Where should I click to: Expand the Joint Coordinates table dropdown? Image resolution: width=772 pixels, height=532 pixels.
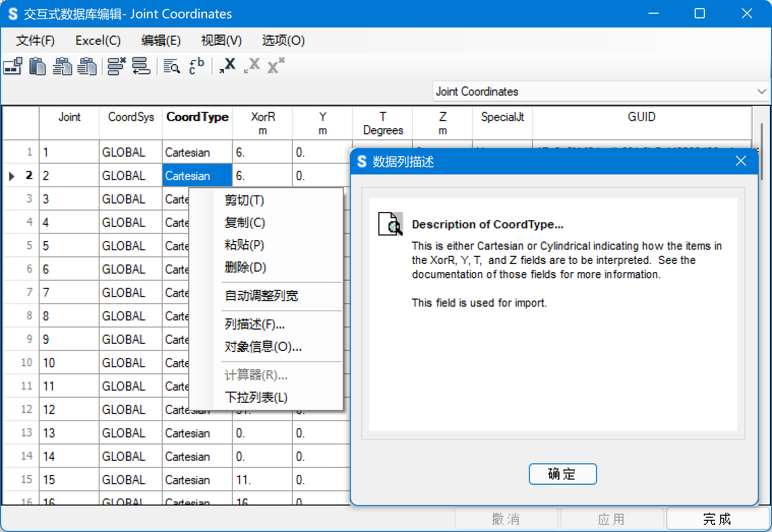coord(761,92)
